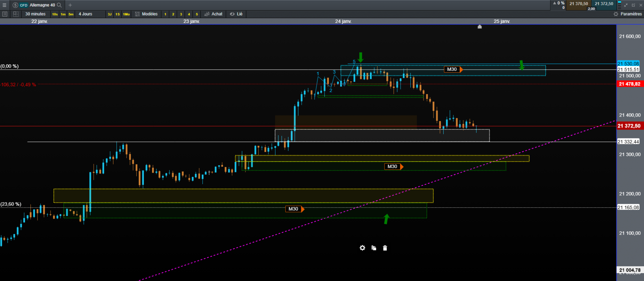Load template number 3
Image resolution: width=644 pixels, height=281 pixels.
pyautogui.click(x=181, y=14)
